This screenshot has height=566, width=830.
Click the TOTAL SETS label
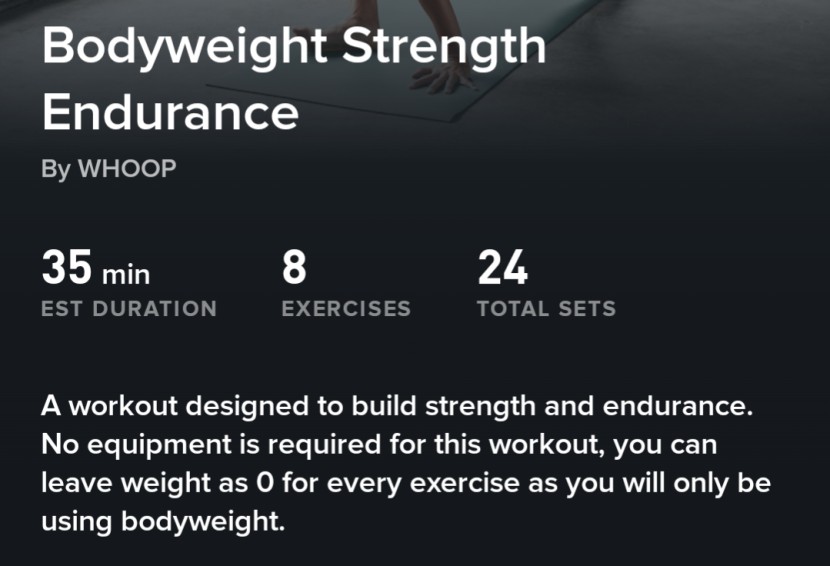click(546, 309)
